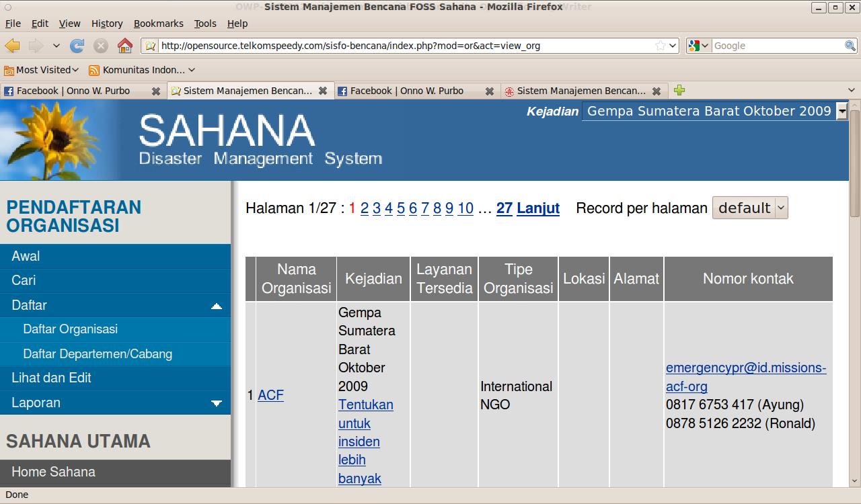This screenshot has height=504, width=861.
Task: Open the Home page icon
Action: point(125,46)
